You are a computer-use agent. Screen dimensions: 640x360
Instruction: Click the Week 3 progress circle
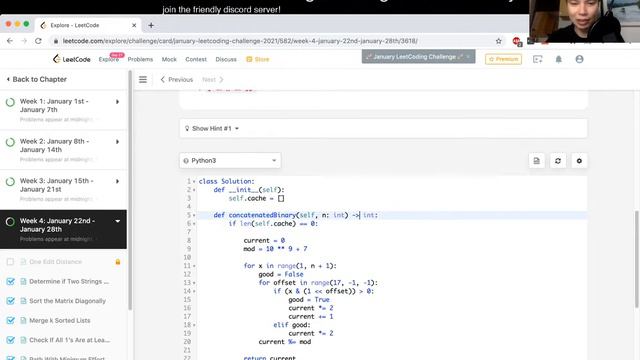click(10, 182)
